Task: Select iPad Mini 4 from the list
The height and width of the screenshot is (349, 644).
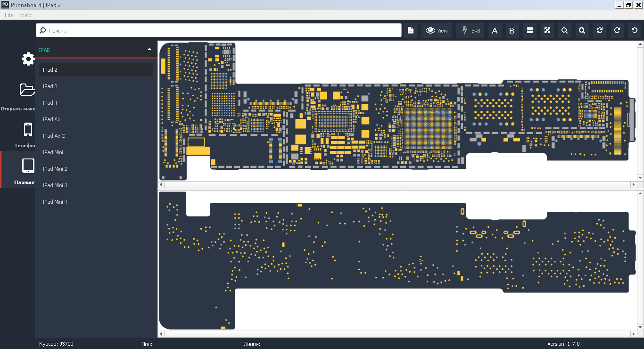Action: tap(55, 202)
